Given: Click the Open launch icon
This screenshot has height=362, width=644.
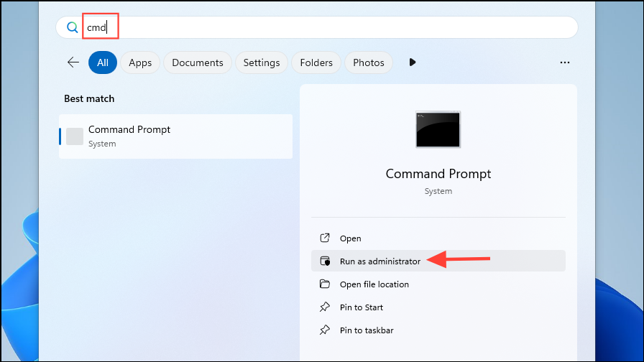Looking at the screenshot, I should [325, 238].
